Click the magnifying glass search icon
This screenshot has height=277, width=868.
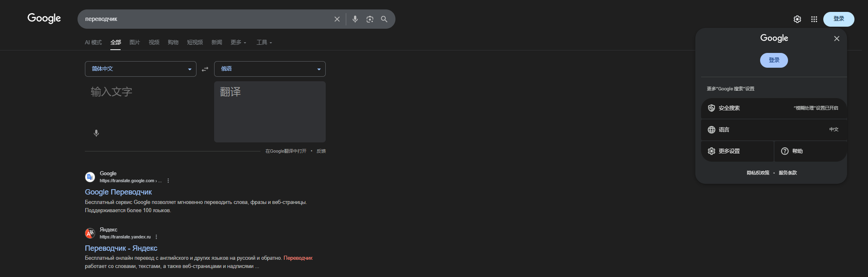point(384,19)
